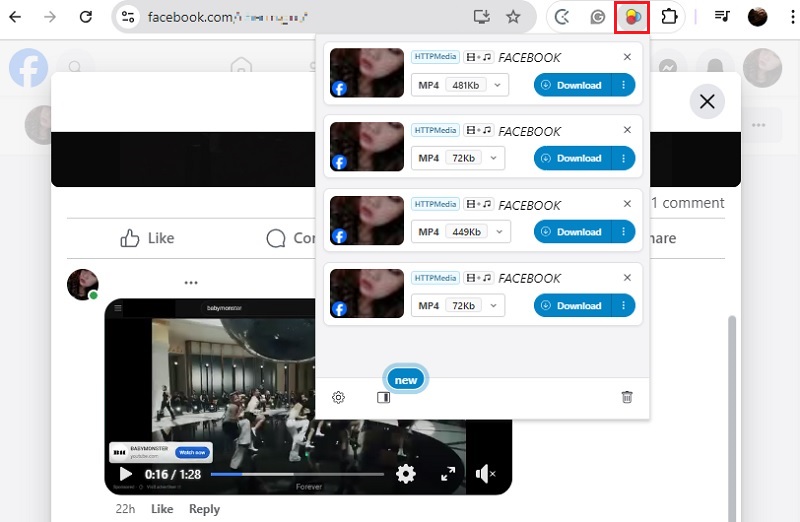This screenshot has width=800, height=522.
Task: Open video quality settings gear
Action: 406,474
